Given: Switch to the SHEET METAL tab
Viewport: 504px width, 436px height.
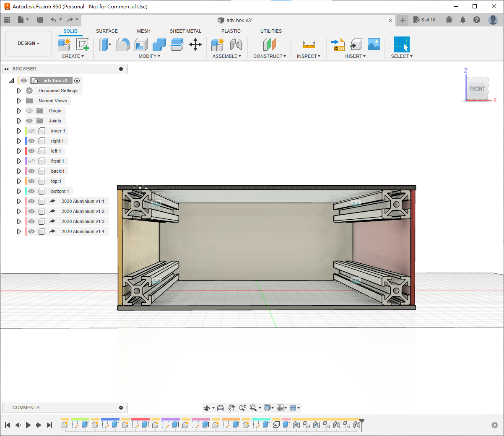Looking at the screenshot, I should pos(185,31).
